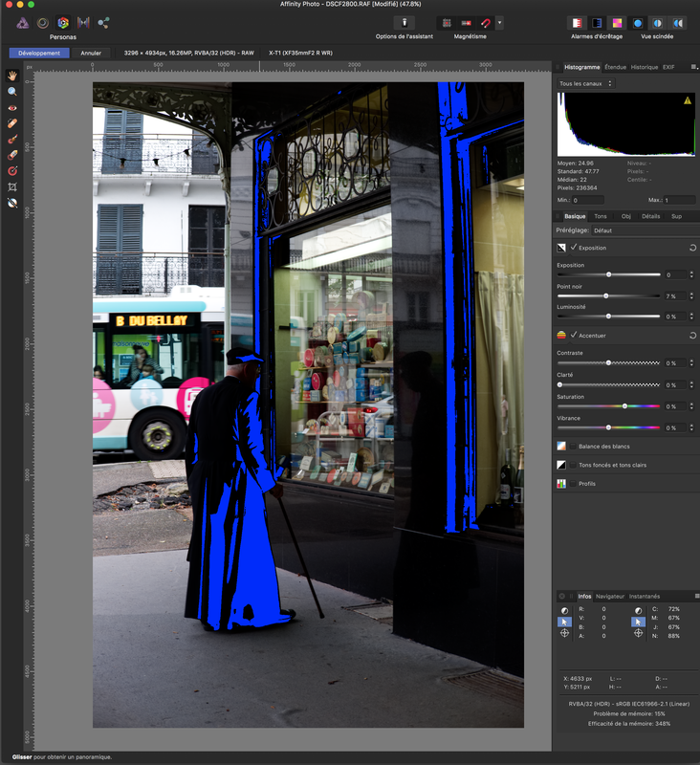Open the Magnétisme options dropdown arrow
This screenshot has height=765, width=700.
coord(499,22)
